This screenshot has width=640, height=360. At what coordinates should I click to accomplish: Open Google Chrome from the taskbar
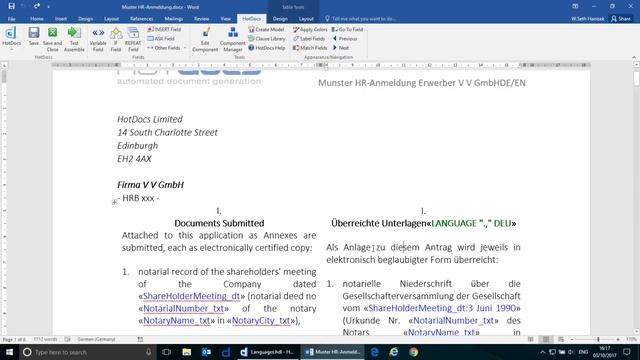click(x=413, y=352)
